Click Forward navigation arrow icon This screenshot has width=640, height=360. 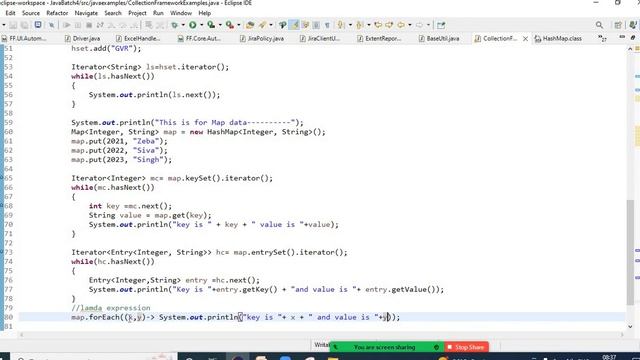pos(419,25)
